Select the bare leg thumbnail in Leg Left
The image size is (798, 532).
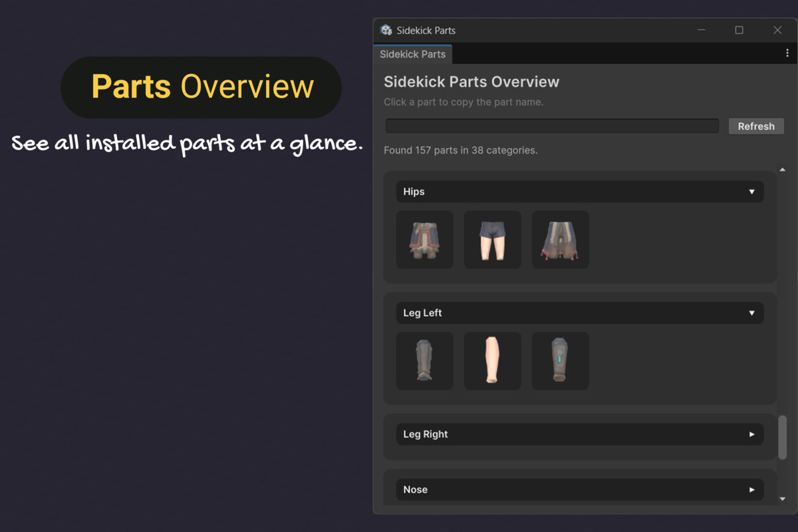tap(492, 360)
